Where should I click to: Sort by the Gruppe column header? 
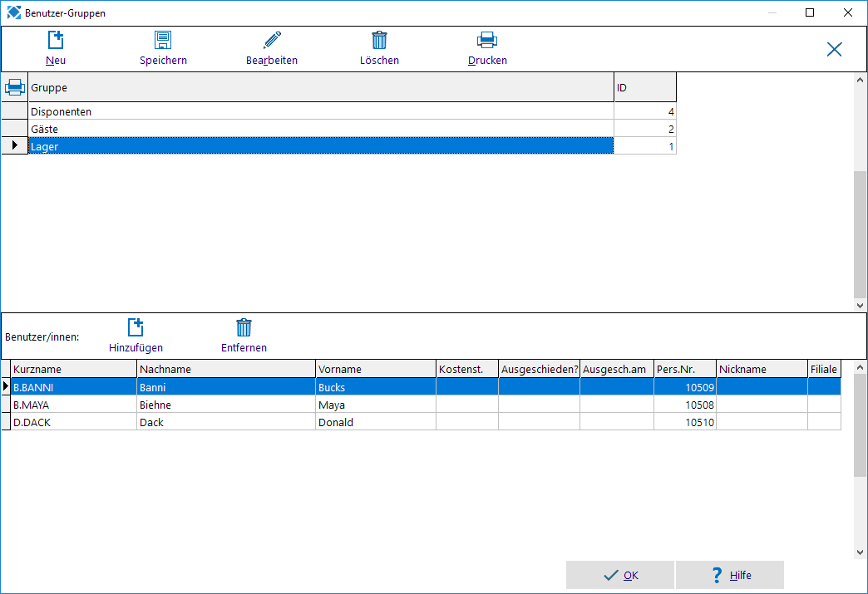321,87
